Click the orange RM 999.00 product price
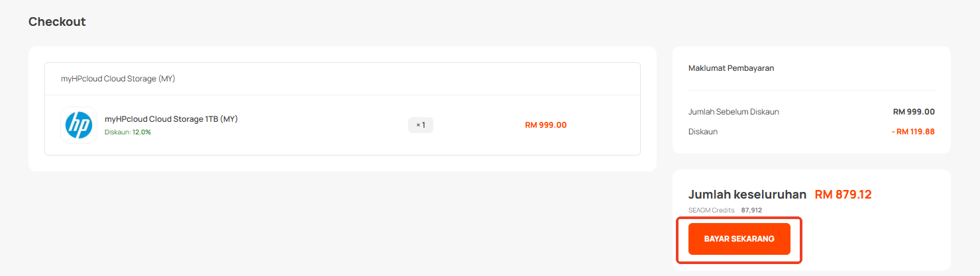980x276 pixels. (x=545, y=125)
